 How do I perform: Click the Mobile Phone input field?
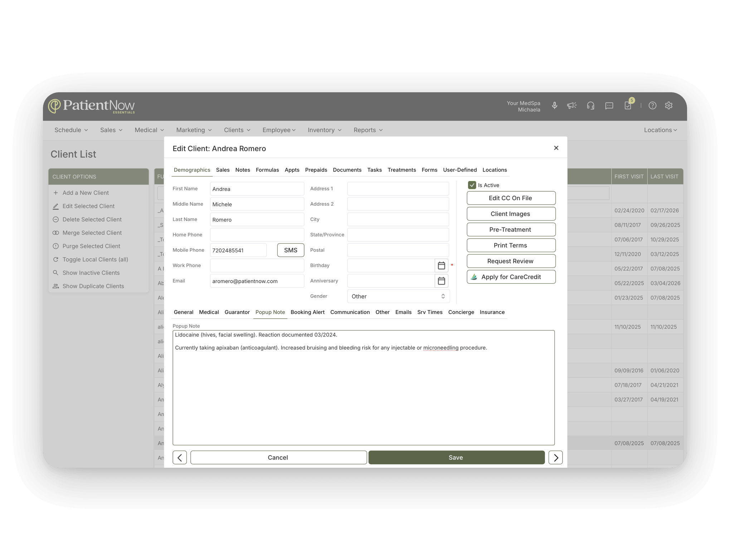[x=238, y=250]
